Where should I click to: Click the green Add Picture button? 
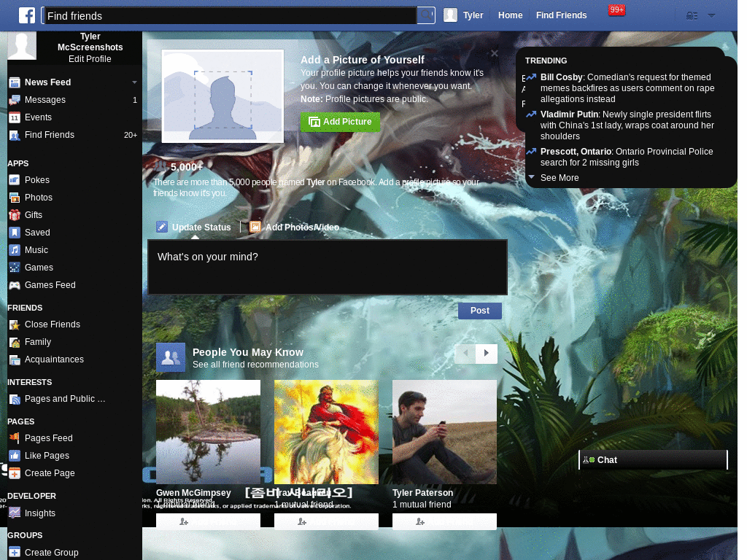340,122
